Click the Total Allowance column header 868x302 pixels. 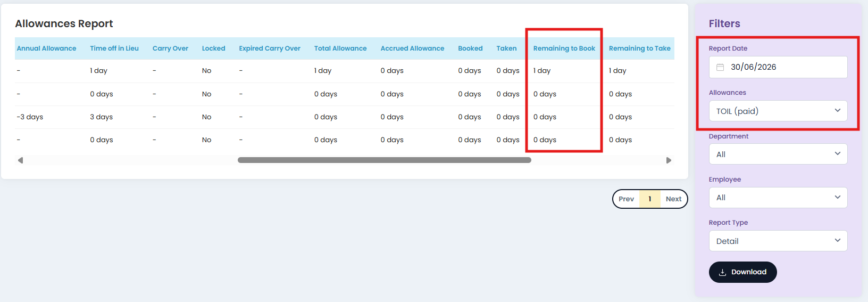(340, 48)
